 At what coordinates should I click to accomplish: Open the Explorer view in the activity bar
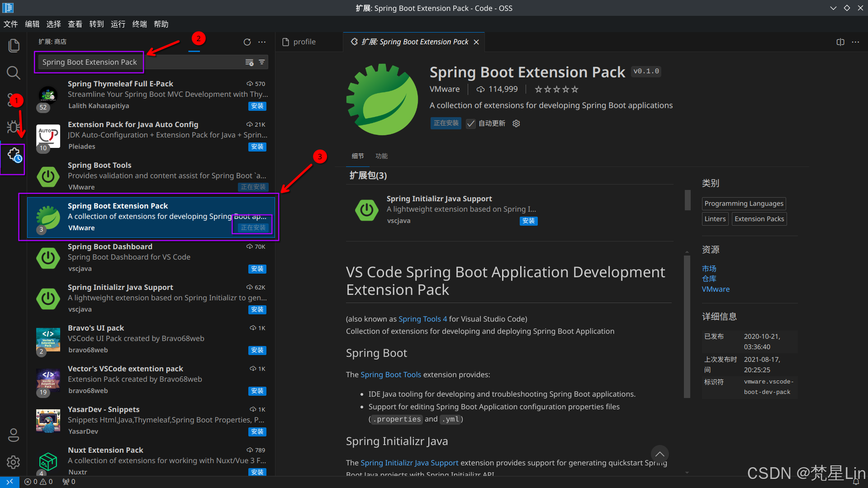point(13,45)
